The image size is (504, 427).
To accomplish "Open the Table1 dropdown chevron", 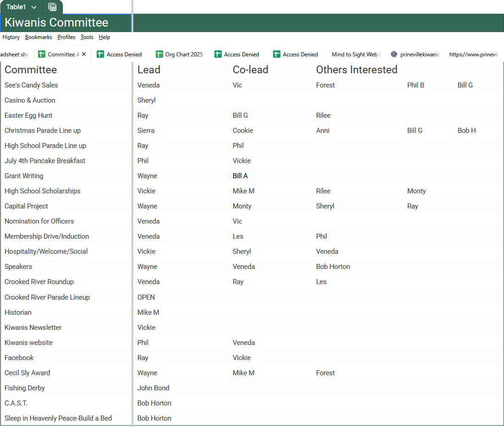I will [x=34, y=7].
